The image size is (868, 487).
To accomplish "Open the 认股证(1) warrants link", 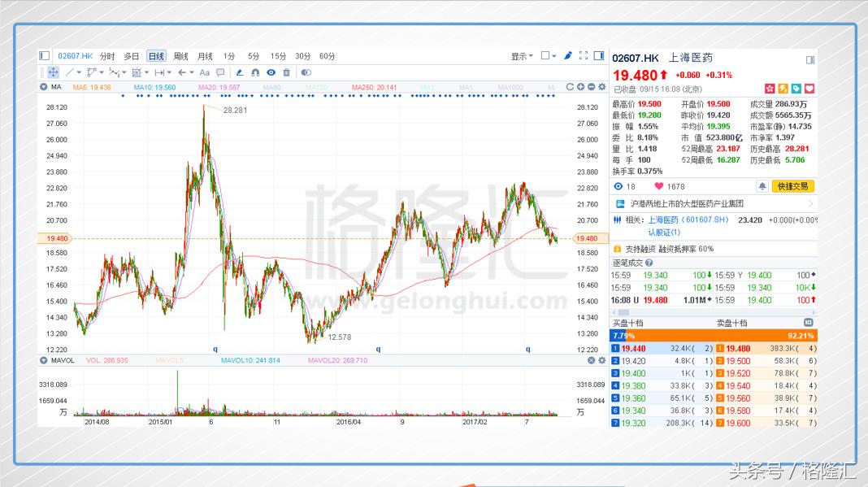I will (x=664, y=233).
